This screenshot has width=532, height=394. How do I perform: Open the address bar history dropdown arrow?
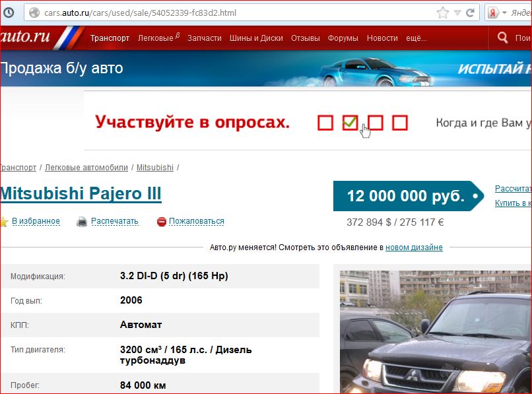click(457, 13)
